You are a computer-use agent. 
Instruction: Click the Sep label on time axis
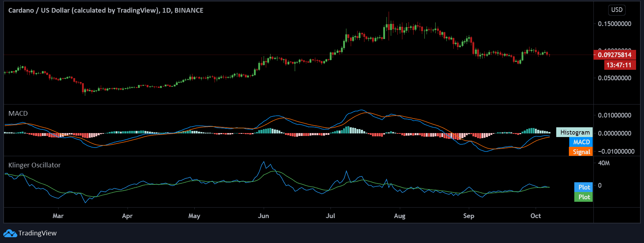[469, 216]
